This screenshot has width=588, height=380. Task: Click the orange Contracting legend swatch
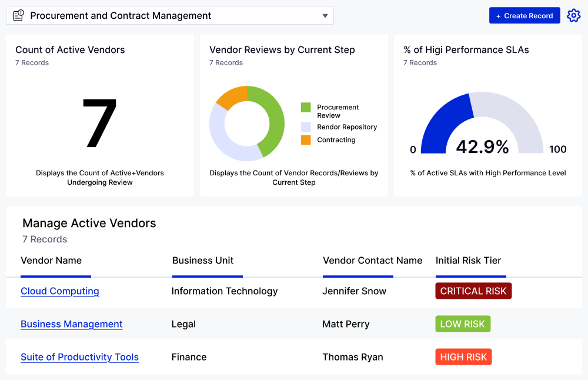click(x=306, y=140)
